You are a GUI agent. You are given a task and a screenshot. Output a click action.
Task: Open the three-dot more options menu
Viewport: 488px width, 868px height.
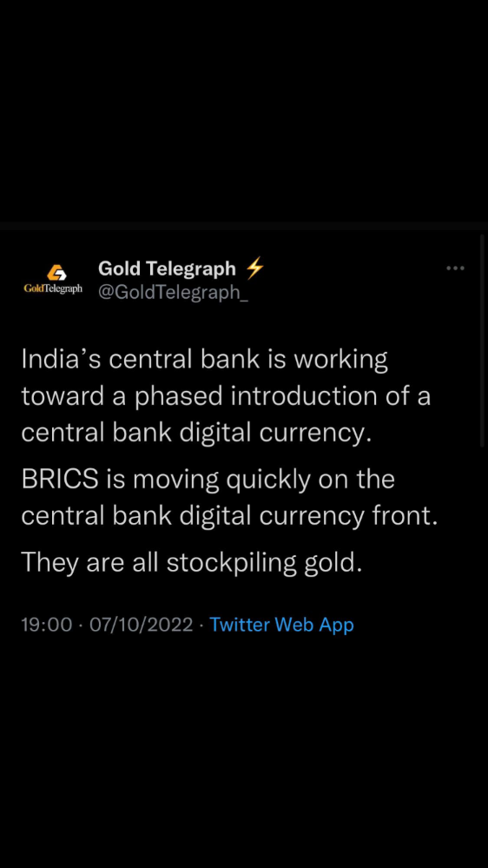(455, 268)
